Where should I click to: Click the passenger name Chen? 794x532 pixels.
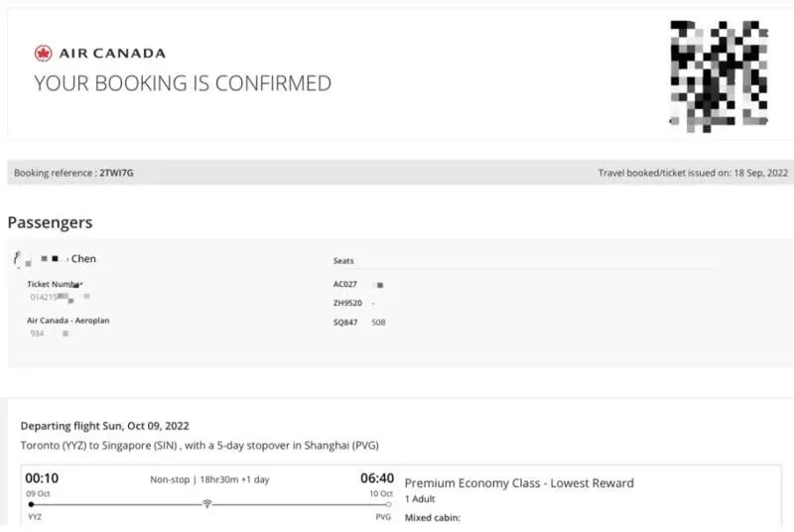point(83,259)
